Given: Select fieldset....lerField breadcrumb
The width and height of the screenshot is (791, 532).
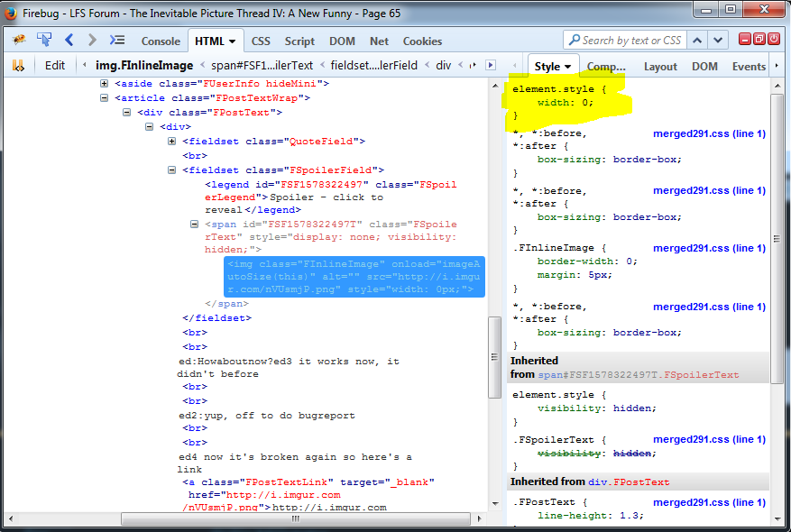Looking at the screenshot, I should (x=373, y=66).
